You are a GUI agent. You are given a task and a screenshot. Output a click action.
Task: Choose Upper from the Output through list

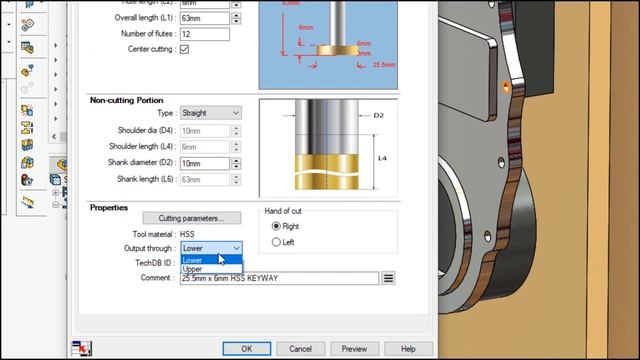211,269
